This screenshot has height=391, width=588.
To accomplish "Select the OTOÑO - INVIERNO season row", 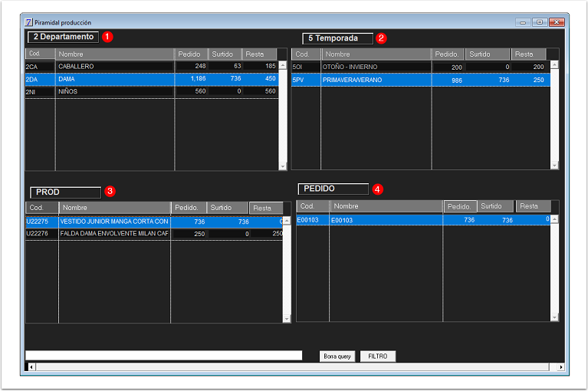I will 421,67.
